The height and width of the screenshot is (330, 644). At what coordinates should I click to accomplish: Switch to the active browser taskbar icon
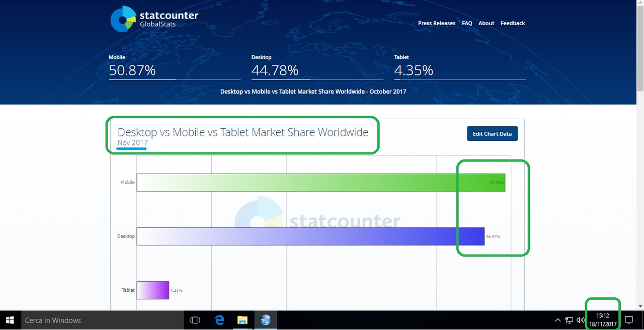point(266,320)
